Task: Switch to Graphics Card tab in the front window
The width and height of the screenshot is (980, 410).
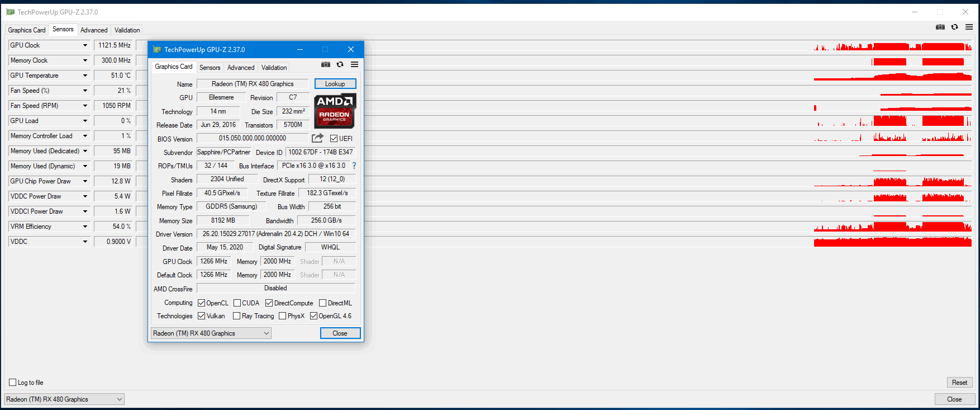Action: tap(173, 67)
